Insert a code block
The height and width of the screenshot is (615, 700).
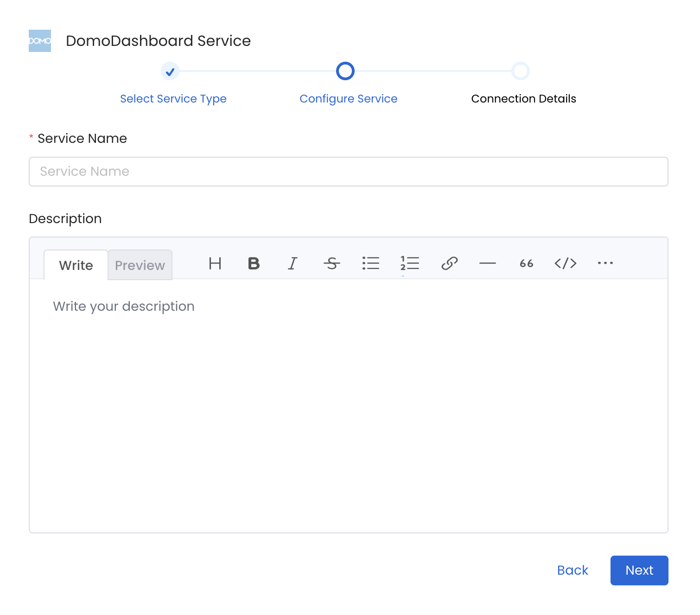[566, 264]
